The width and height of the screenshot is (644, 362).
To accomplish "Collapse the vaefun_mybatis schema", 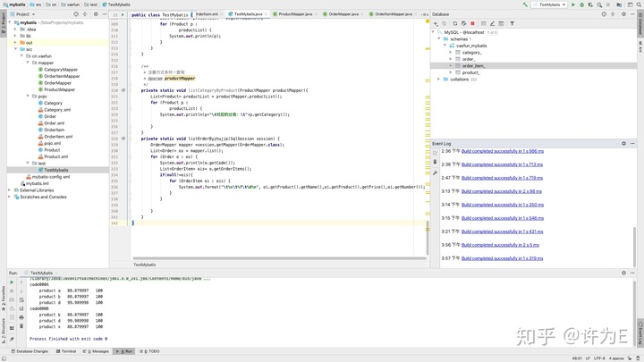I will 445,46.
